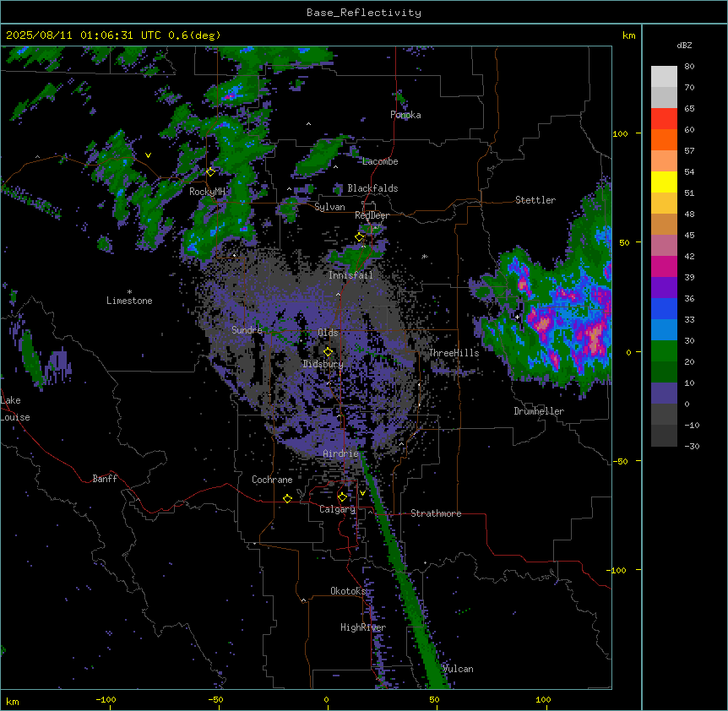Click the Cochrane label
Image resolution: width=728 pixels, height=711 pixels.
[272, 480]
